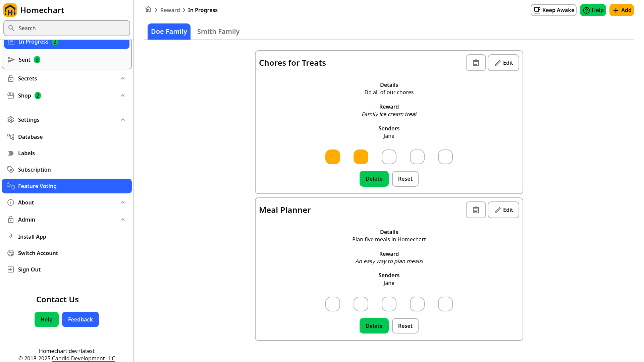This screenshot has height=362, width=644.
Task: Check third stamp box in Chores for Treats
Action: pos(389,157)
